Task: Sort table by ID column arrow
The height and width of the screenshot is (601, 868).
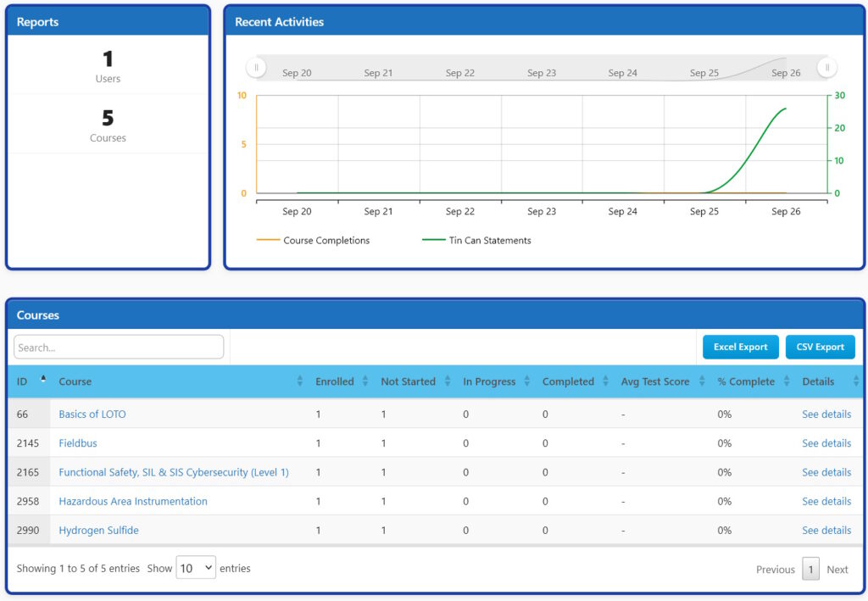Action: [x=43, y=380]
